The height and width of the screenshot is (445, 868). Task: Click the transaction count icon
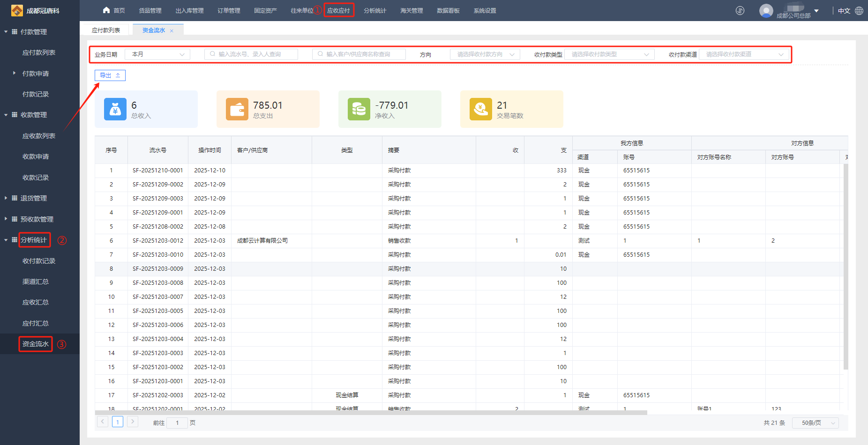tap(481, 109)
